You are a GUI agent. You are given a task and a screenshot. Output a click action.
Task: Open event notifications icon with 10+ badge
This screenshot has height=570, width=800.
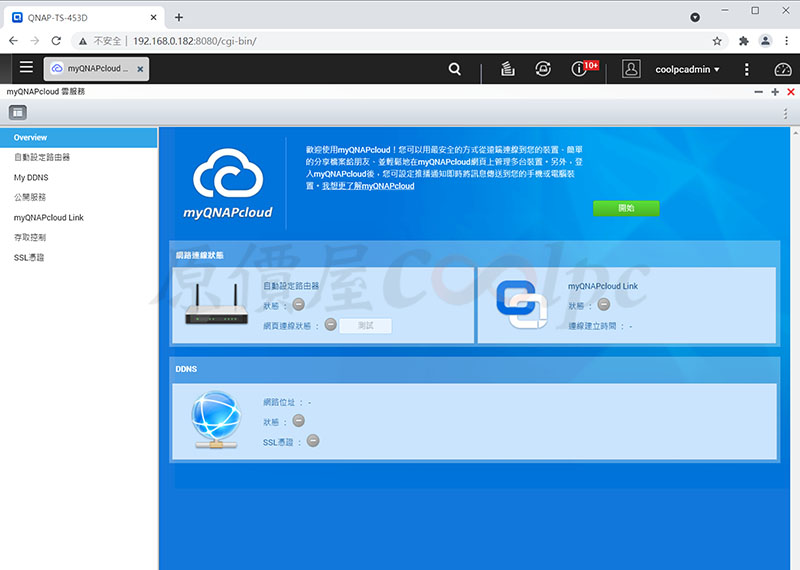[x=583, y=68]
